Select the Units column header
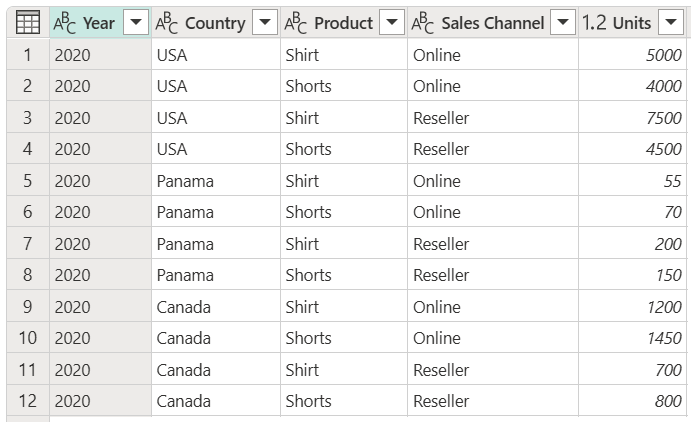The width and height of the screenshot is (691, 422). [632, 22]
